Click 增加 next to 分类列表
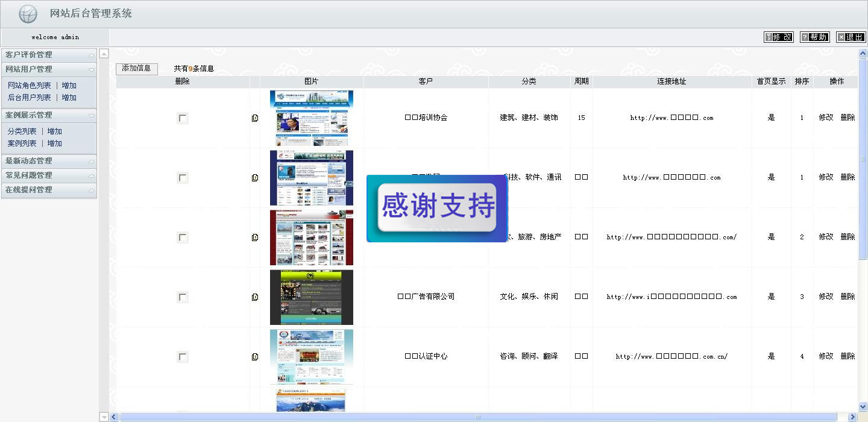 55,131
